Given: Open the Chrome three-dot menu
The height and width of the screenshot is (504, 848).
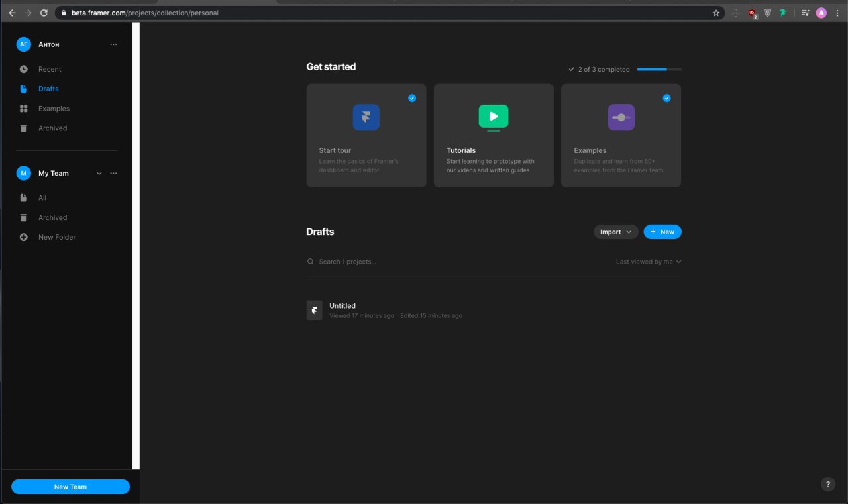Looking at the screenshot, I should click(x=837, y=13).
